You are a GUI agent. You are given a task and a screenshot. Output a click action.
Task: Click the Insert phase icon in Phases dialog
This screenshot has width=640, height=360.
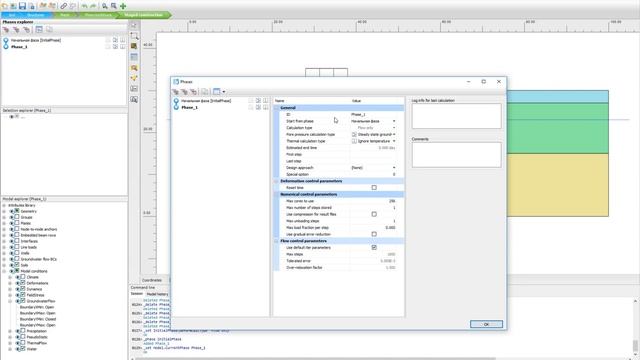184,92
